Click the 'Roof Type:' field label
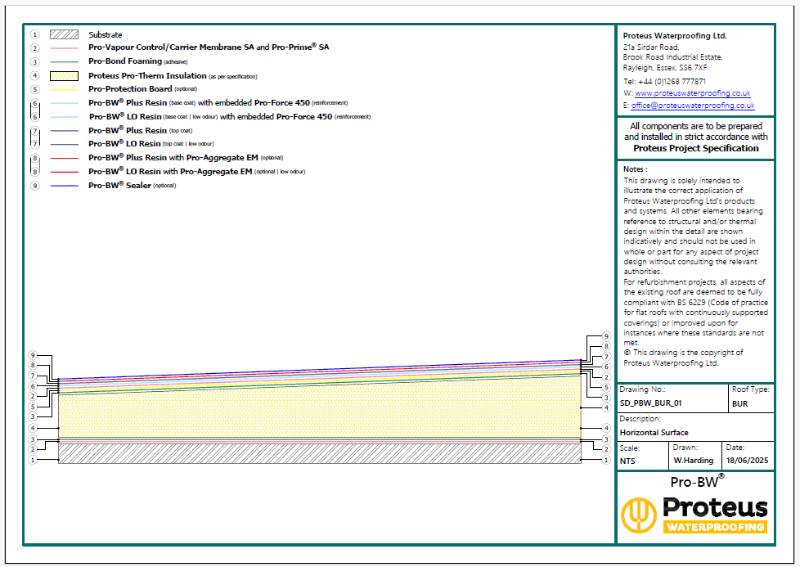Viewport: 800px width, 567px height. click(751, 389)
